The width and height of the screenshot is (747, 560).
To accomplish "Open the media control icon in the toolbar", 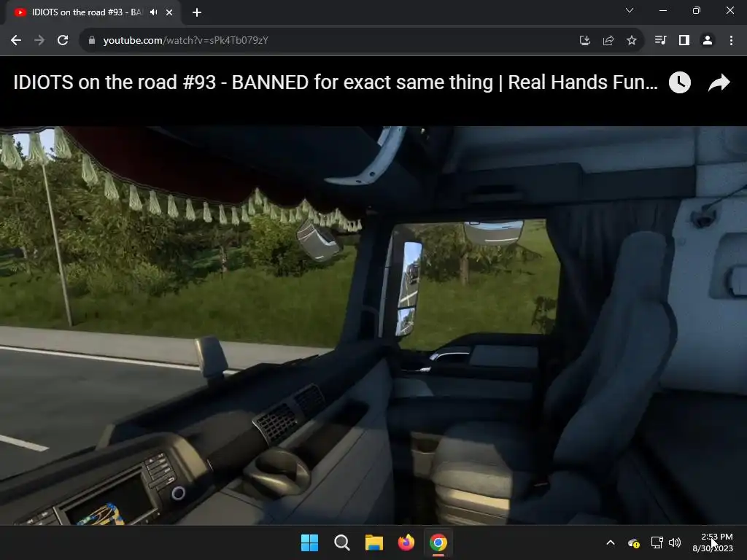I will click(x=660, y=41).
